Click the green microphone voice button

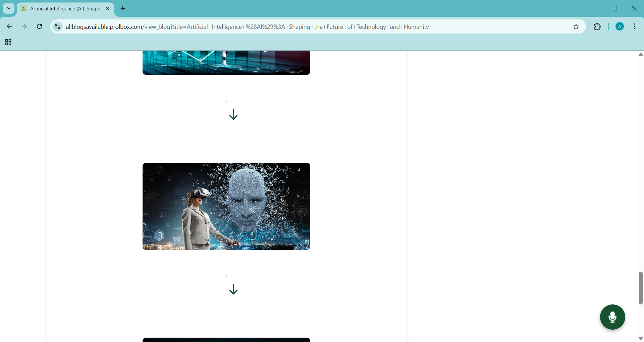point(612,317)
